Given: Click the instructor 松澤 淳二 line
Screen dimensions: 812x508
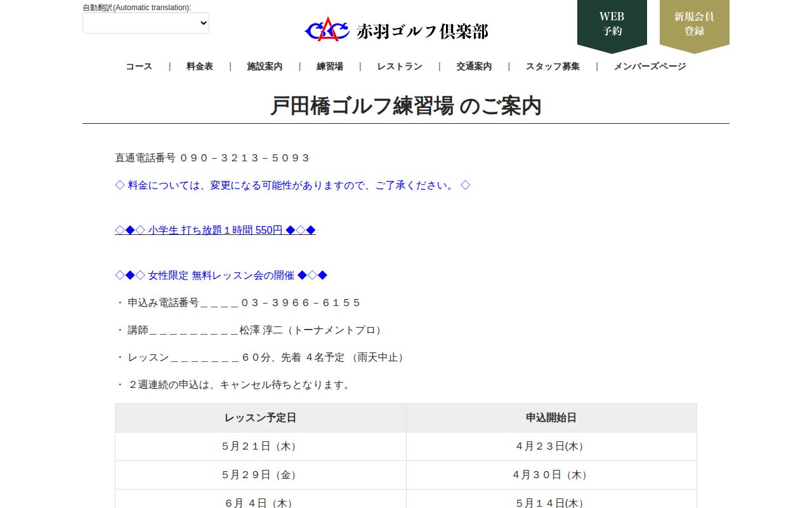Looking at the screenshot, I should (249, 330).
